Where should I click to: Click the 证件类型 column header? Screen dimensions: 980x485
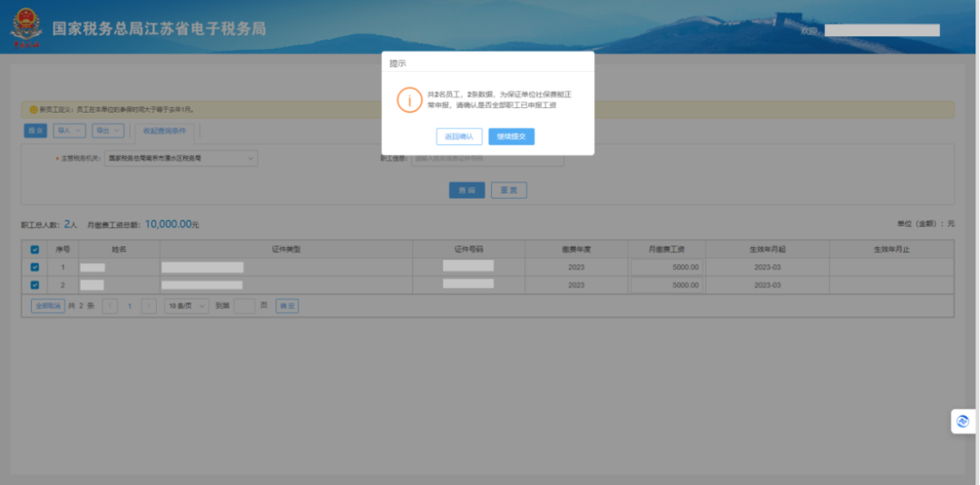[x=286, y=249]
